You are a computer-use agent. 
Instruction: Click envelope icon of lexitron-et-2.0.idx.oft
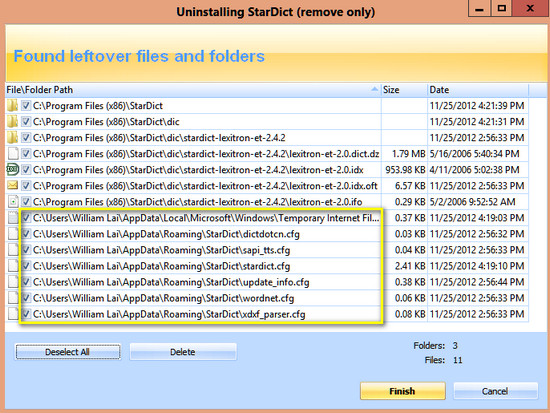pos(13,186)
